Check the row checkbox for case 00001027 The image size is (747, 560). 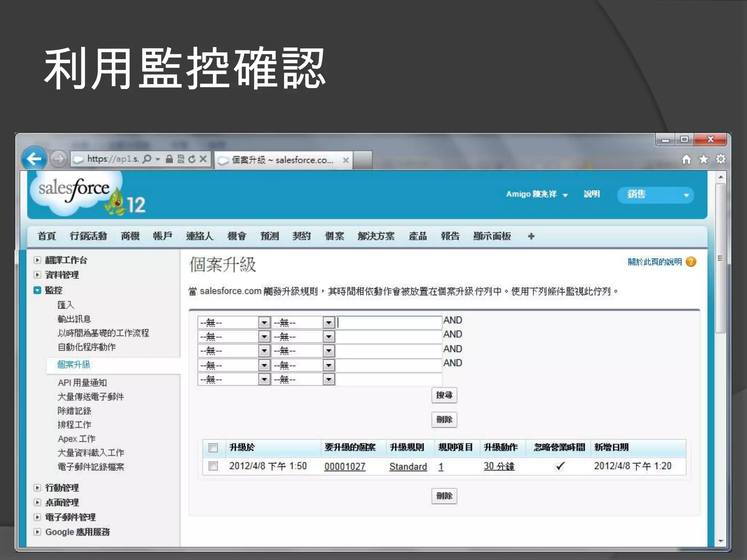click(213, 466)
